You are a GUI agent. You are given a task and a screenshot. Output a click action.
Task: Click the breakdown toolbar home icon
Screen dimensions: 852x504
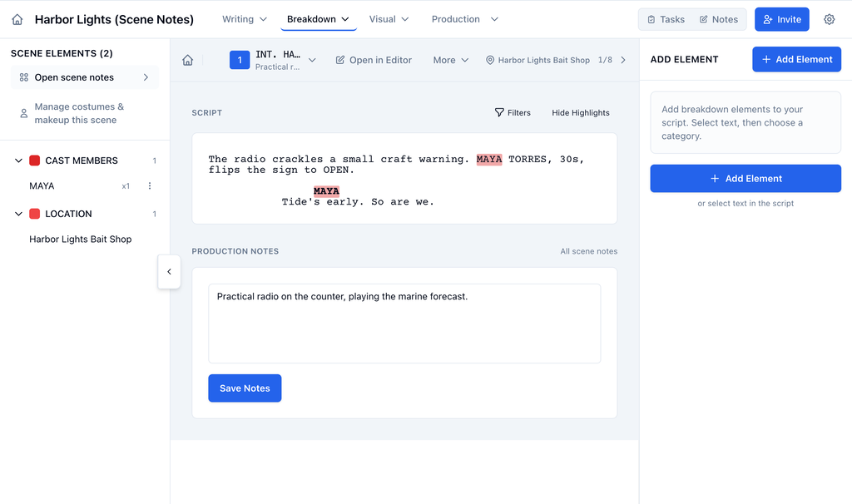click(x=187, y=60)
